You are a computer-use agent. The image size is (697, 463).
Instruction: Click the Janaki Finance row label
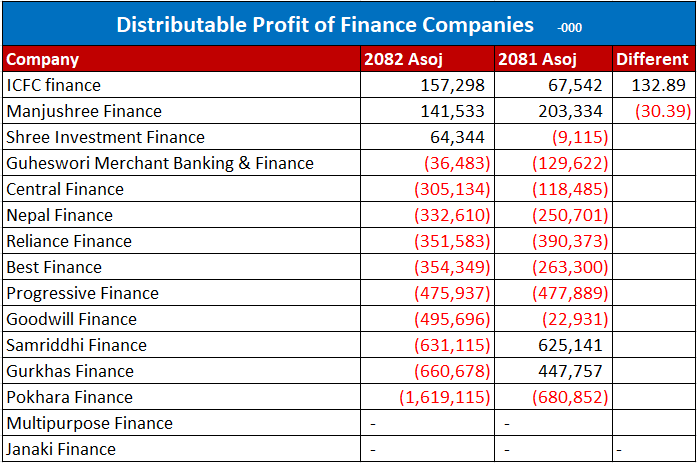(61, 449)
